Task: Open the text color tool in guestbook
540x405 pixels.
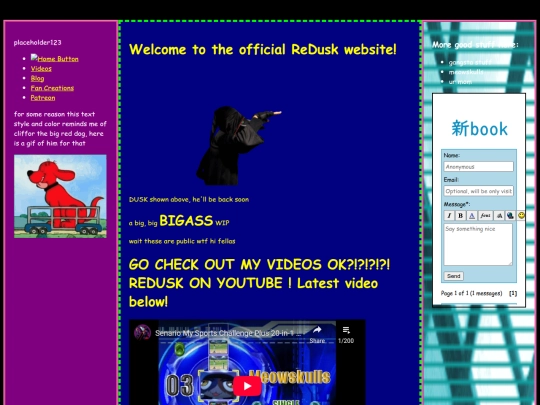Action: (472, 216)
